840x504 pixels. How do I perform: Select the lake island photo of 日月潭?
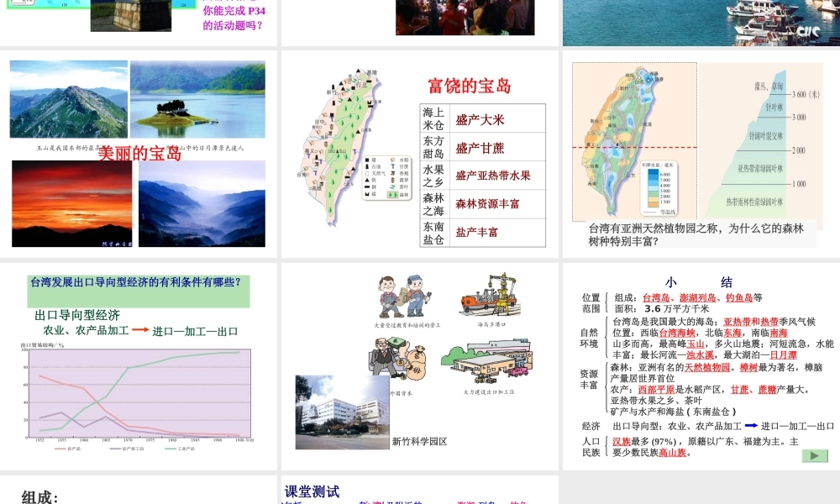197,99
